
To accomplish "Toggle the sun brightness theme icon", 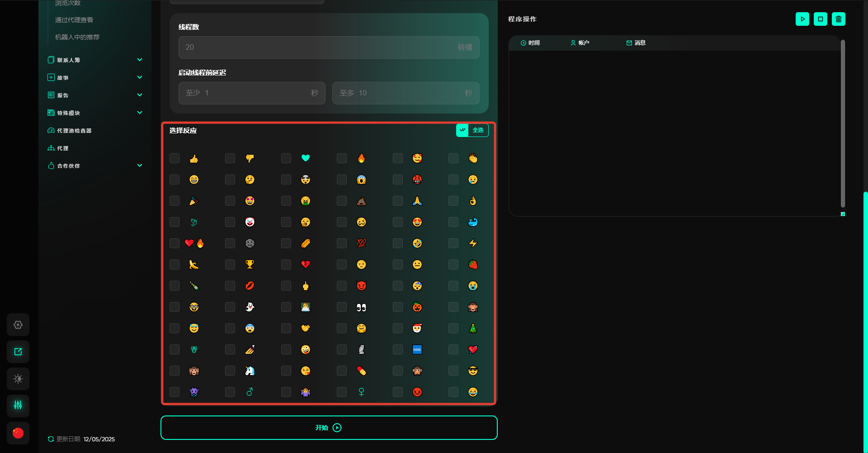I will pos(18,379).
